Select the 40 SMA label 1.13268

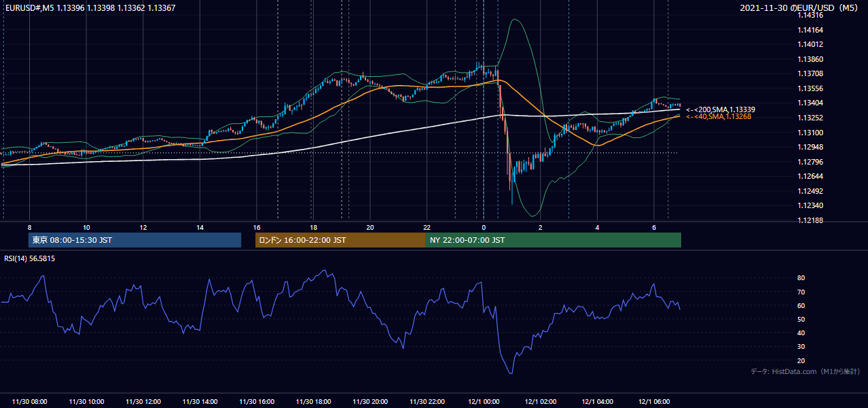tap(719, 117)
